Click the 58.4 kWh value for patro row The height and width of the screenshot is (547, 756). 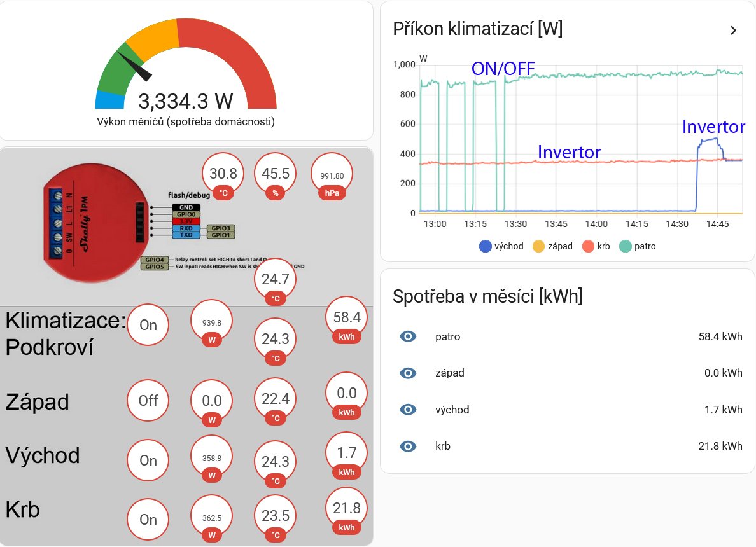(720, 336)
